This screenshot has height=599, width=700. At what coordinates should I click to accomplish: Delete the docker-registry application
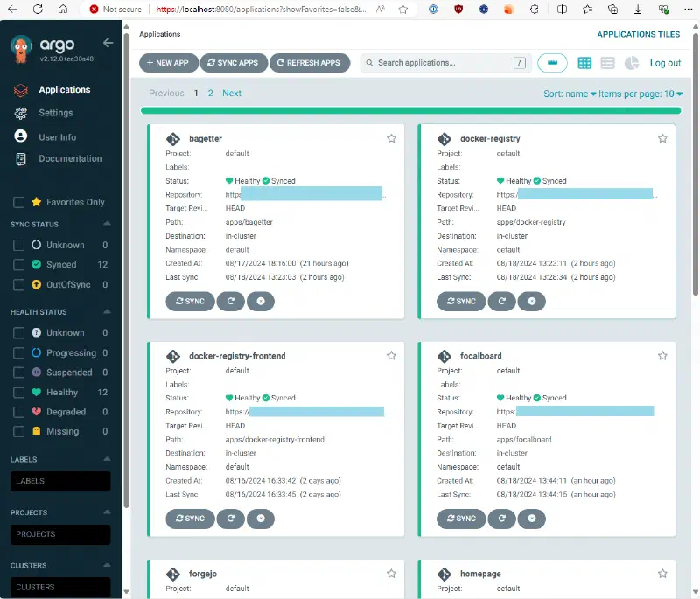pos(532,301)
